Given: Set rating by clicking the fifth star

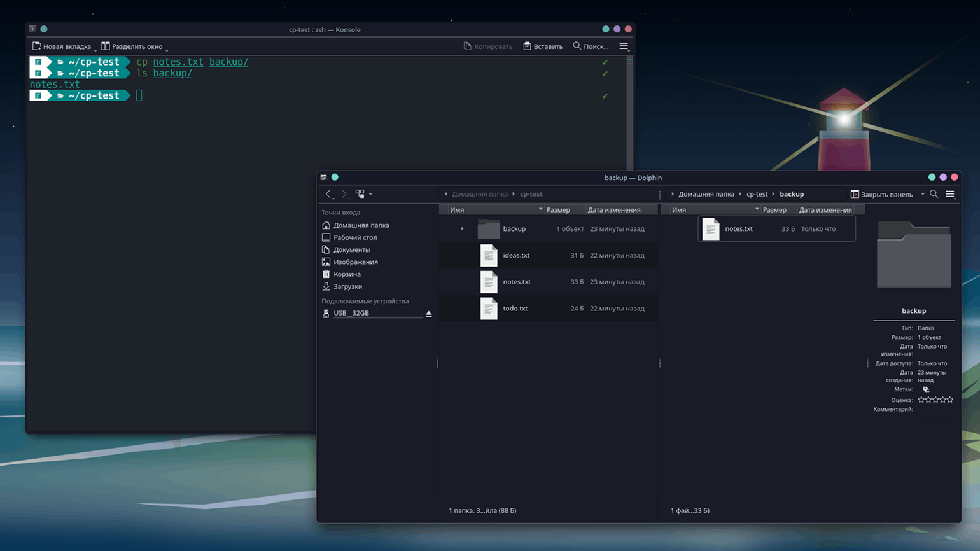Looking at the screenshot, I should pos(950,400).
